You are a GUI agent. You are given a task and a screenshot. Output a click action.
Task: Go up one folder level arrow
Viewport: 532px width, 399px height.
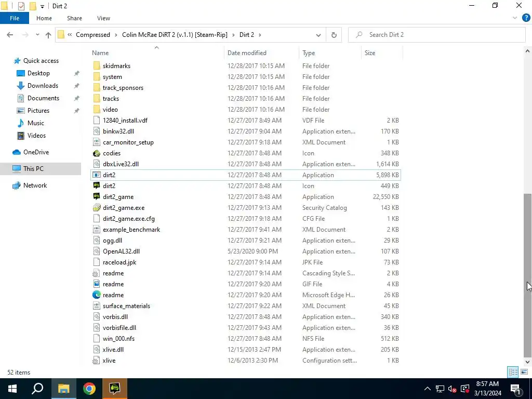pyautogui.click(x=48, y=35)
